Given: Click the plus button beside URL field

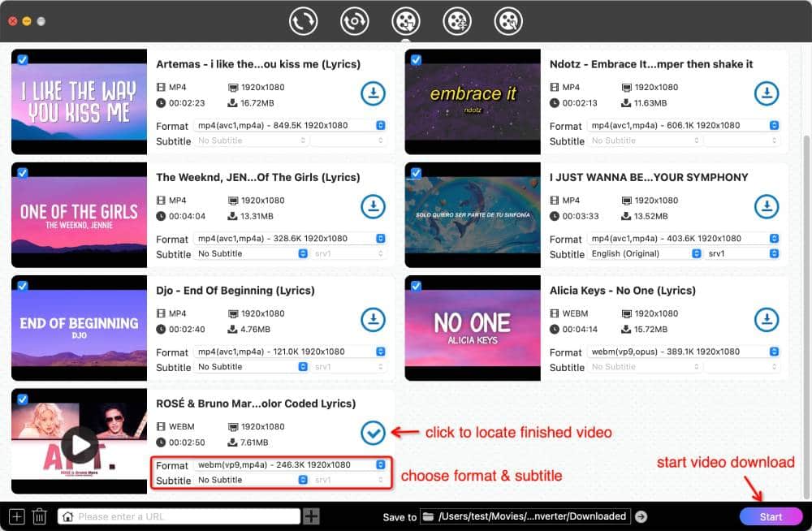Looking at the screenshot, I should [311, 516].
